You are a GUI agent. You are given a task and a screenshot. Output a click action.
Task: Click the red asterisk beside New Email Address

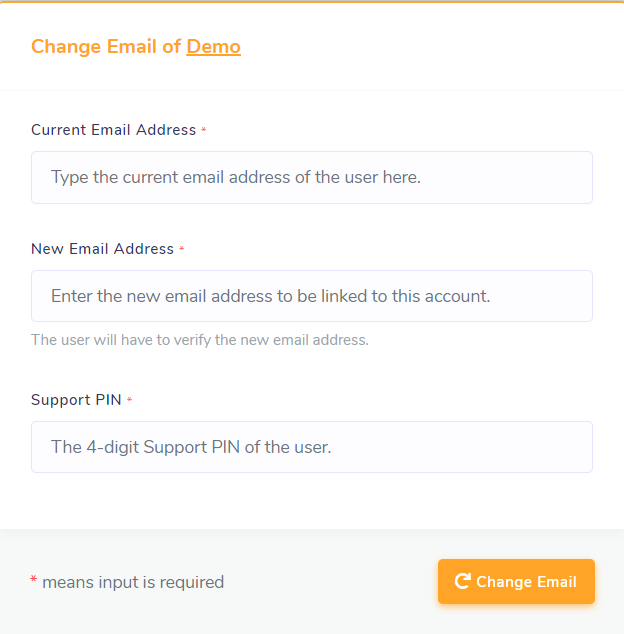coord(182,249)
